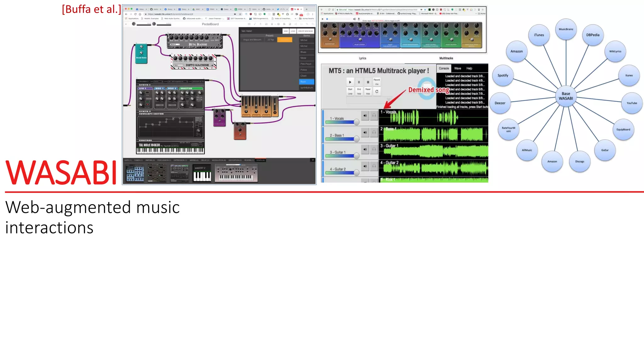Screen dimensions: 644x362
Task: Open the REVERB (1) plugin category tab
Action: [x=249, y=160]
